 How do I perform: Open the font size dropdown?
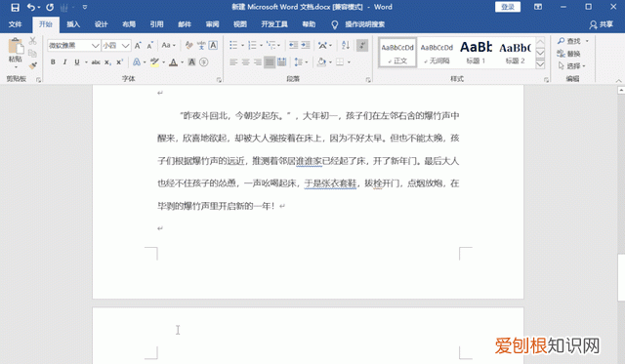click(x=126, y=46)
